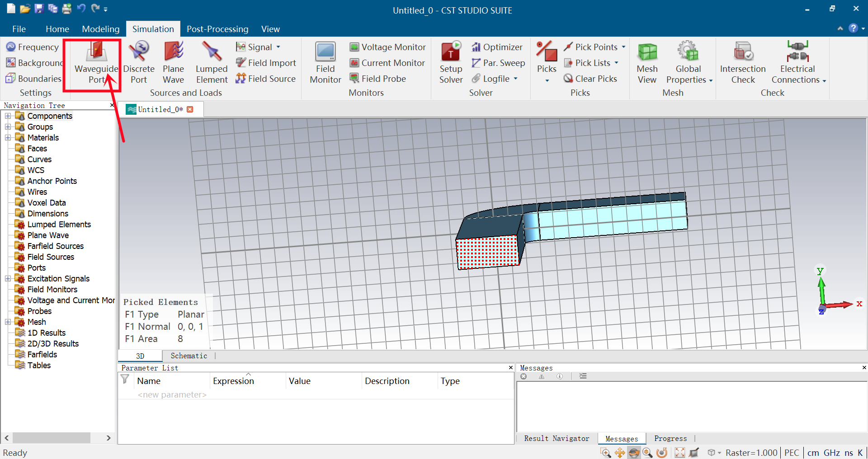This screenshot has height=459, width=868.
Task: Undo the last action
Action: point(81,9)
